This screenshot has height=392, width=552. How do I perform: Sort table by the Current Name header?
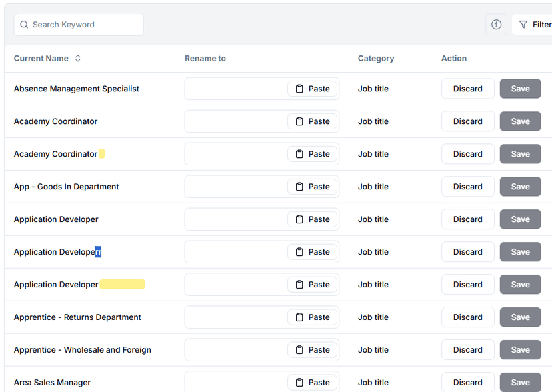tap(40, 58)
